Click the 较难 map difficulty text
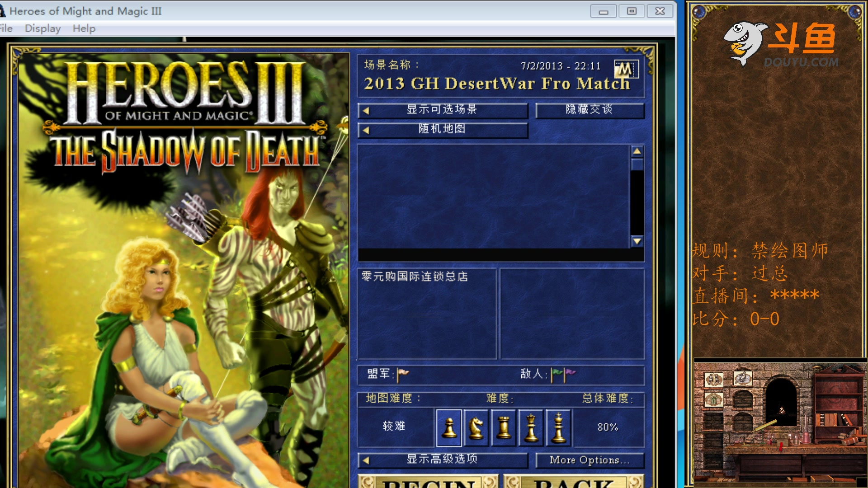Image resolution: width=868 pixels, height=488 pixels. coord(394,426)
